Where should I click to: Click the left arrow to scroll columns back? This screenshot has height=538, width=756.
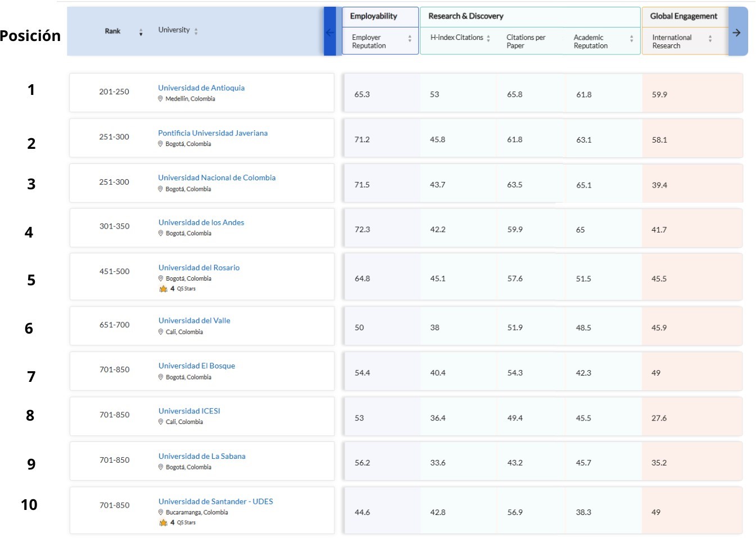330,33
